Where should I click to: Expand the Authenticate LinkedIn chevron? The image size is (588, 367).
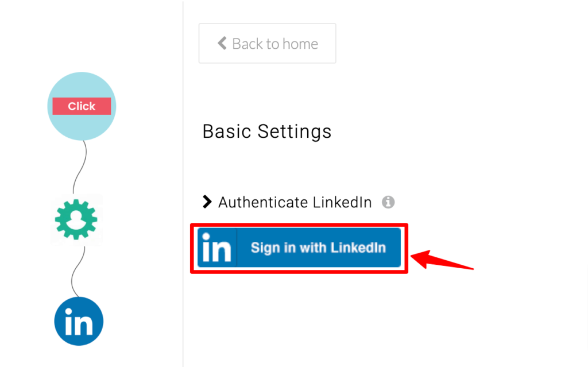tap(207, 202)
